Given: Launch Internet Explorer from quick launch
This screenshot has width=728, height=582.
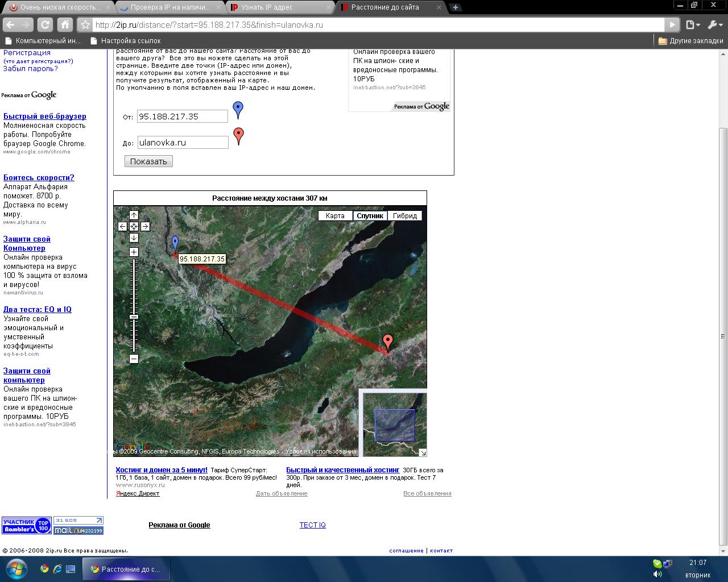Looking at the screenshot, I should 57,569.
